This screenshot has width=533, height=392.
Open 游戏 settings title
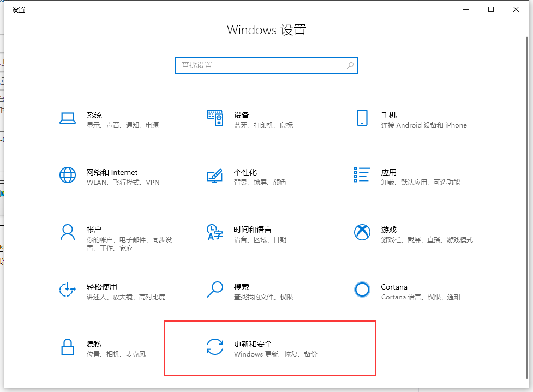click(x=388, y=230)
